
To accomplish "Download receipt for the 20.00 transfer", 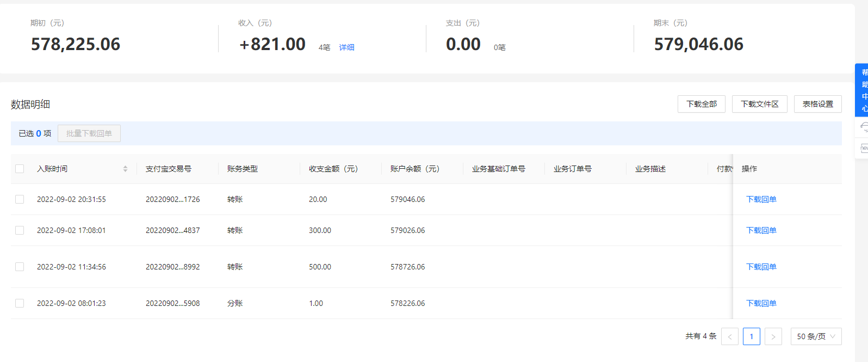I will tap(761, 199).
